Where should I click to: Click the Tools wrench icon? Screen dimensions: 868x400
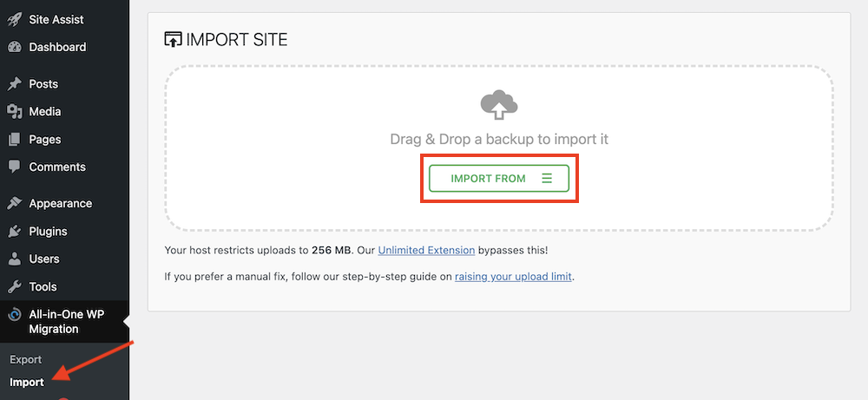pyautogui.click(x=15, y=286)
